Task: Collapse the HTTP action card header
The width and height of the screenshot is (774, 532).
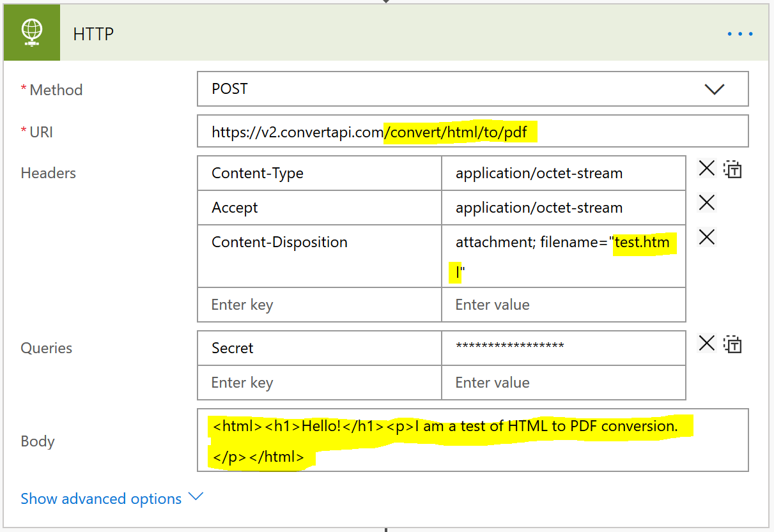Action: coord(93,34)
